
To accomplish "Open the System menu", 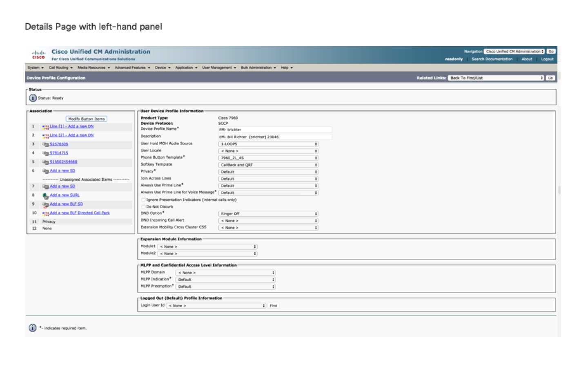I will (x=36, y=67).
